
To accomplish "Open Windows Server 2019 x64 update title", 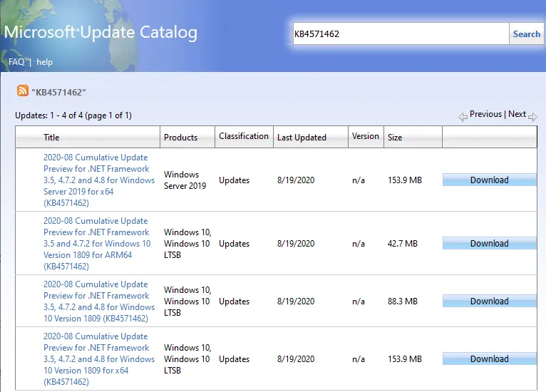I will click(99, 180).
